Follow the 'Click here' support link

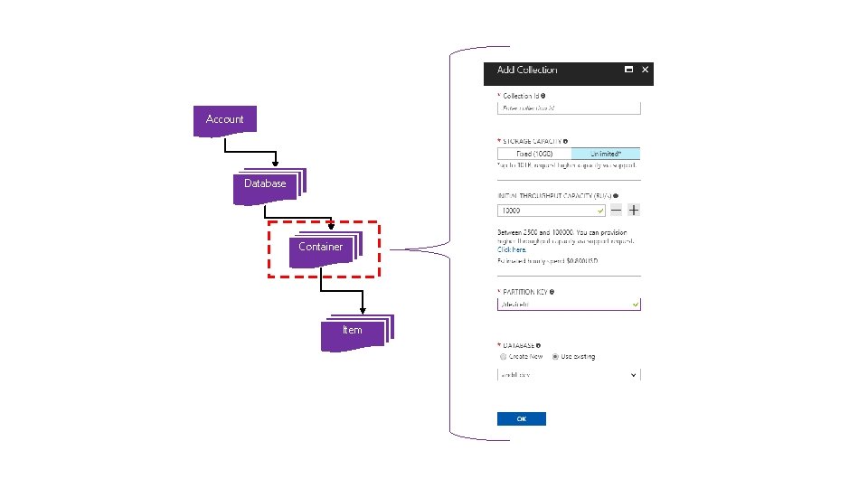click(512, 249)
